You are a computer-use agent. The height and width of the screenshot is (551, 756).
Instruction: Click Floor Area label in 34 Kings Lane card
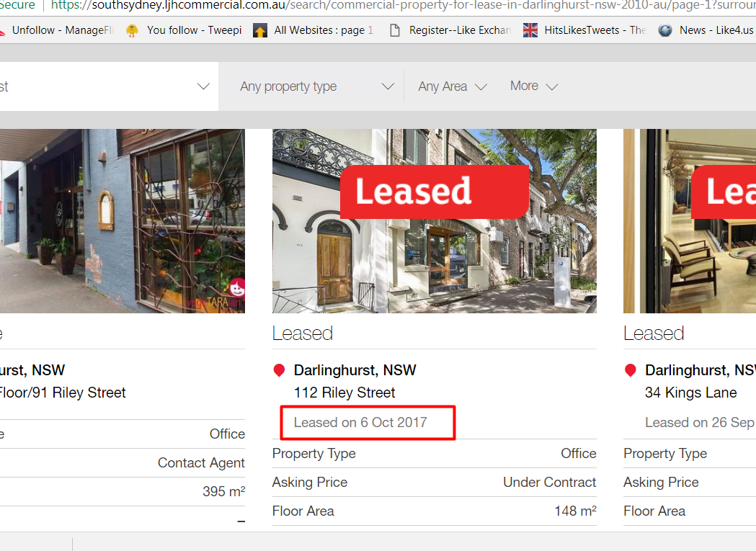[x=654, y=511]
